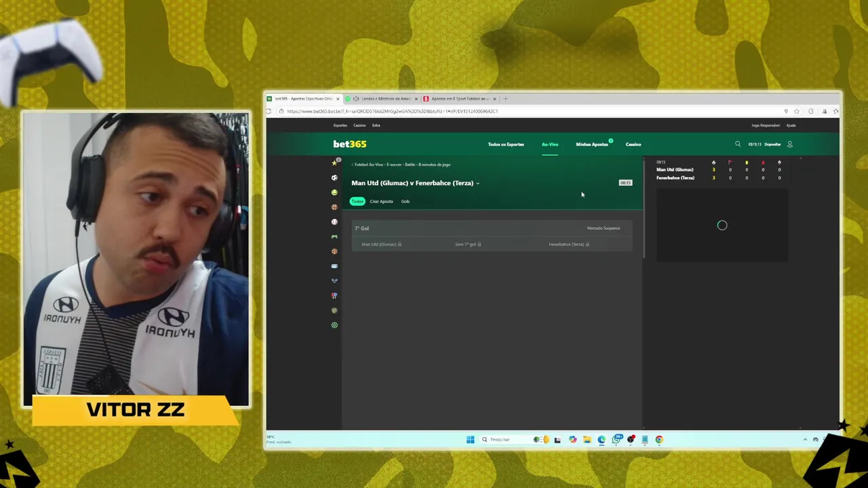Click the R$19,13 account balance
This screenshot has width=868, height=488.
755,144
